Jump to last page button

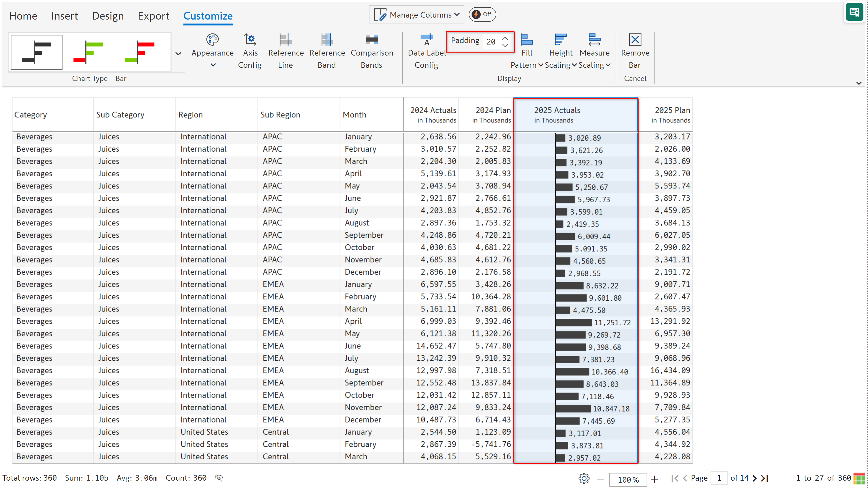click(x=764, y=478)
